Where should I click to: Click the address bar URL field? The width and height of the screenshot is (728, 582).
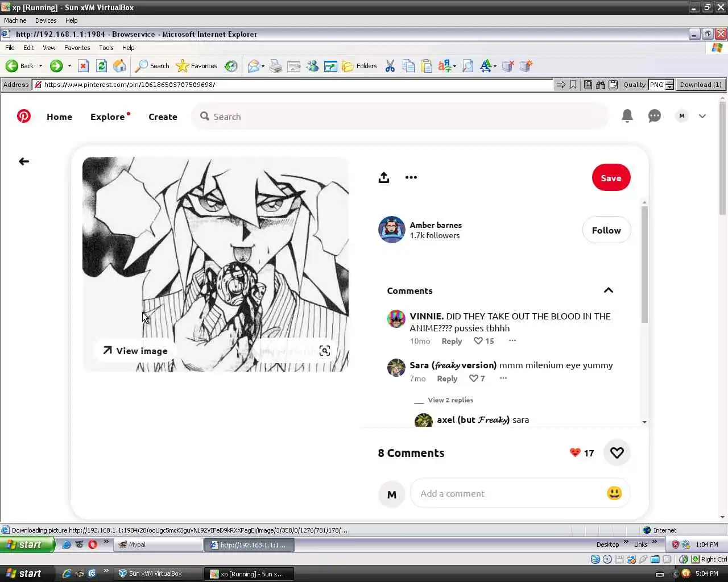coord(293,85)
